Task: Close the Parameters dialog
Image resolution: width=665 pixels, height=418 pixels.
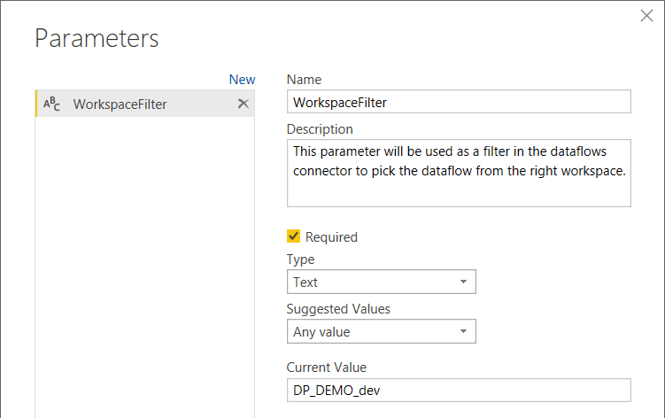Action: (x=646, y=16)
